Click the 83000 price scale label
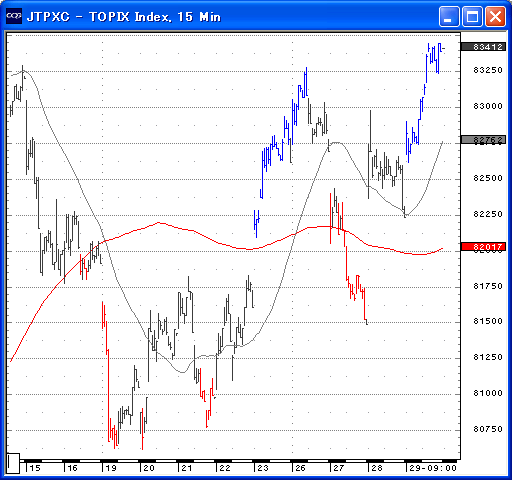The image size is (512, 480). [488, 106]
